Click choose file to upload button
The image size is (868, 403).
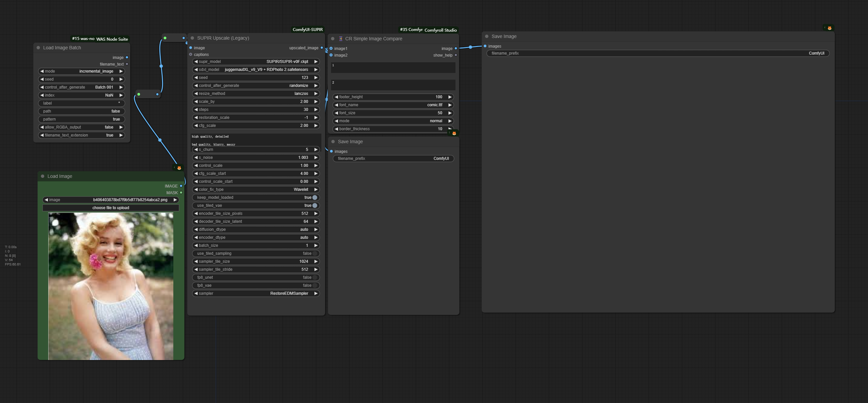(x=110, y=208)
